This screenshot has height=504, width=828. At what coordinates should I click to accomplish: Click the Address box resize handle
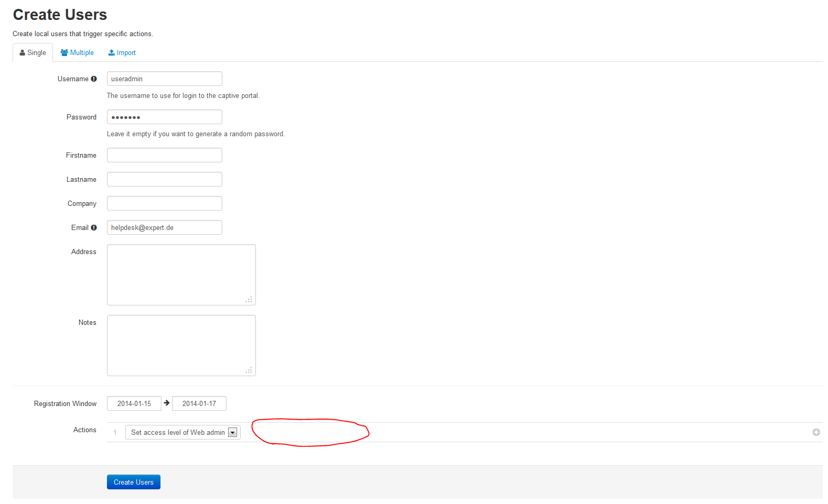coord(249,300)
